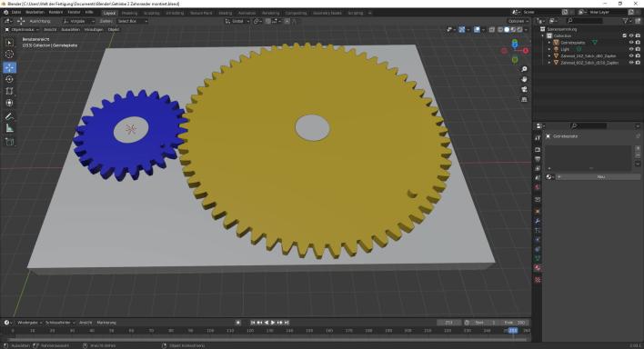Screen dimensions: 644x349
Task: Choose the Measure ruler tool
Action: tap(9, 128)
